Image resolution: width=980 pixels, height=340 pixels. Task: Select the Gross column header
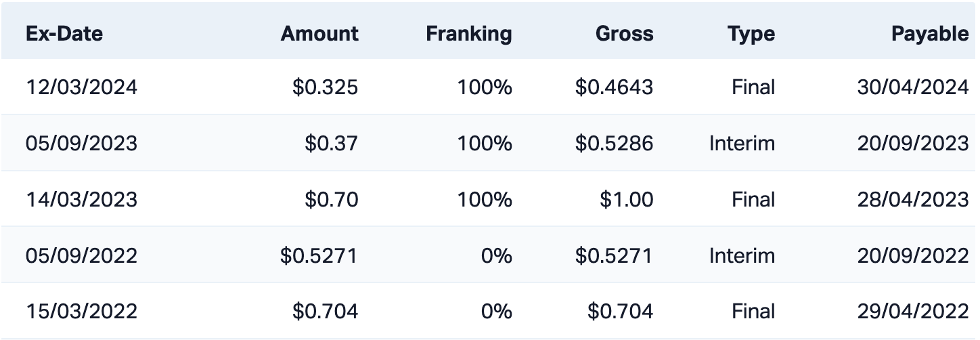(624, 34)
